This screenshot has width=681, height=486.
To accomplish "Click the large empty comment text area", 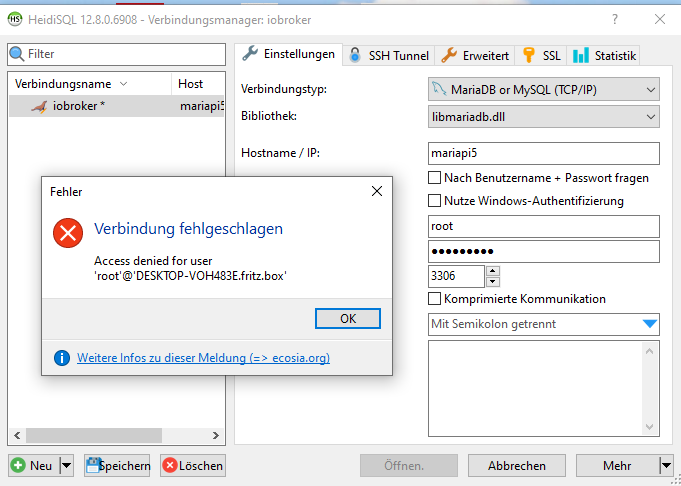I will (535, 389).
